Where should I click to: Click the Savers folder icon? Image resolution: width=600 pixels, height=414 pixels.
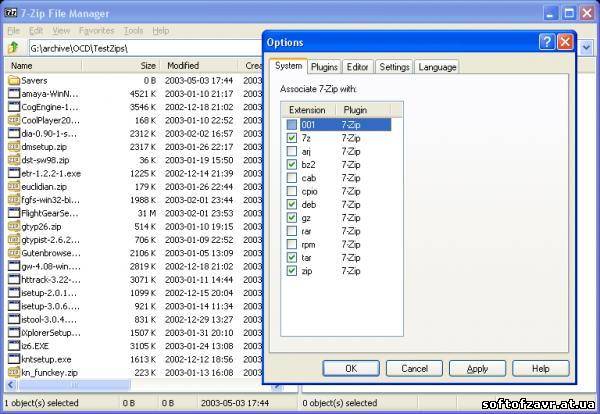(x=14, y=80)
